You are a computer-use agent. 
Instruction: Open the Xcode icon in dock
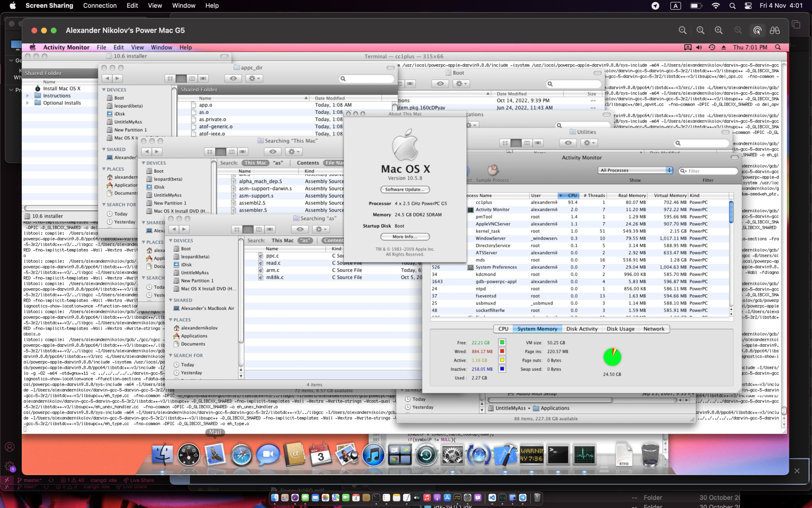pos(504,455)
